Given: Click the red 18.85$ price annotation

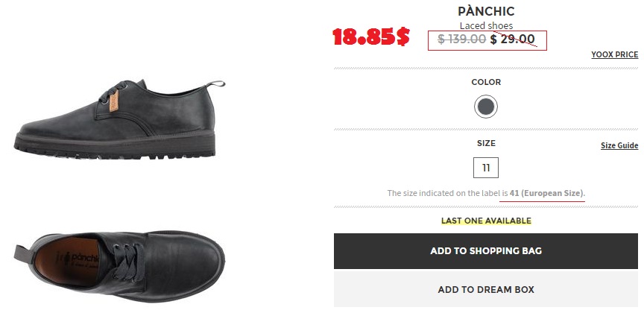Looking at the screenshot, I should pos(370,37).
